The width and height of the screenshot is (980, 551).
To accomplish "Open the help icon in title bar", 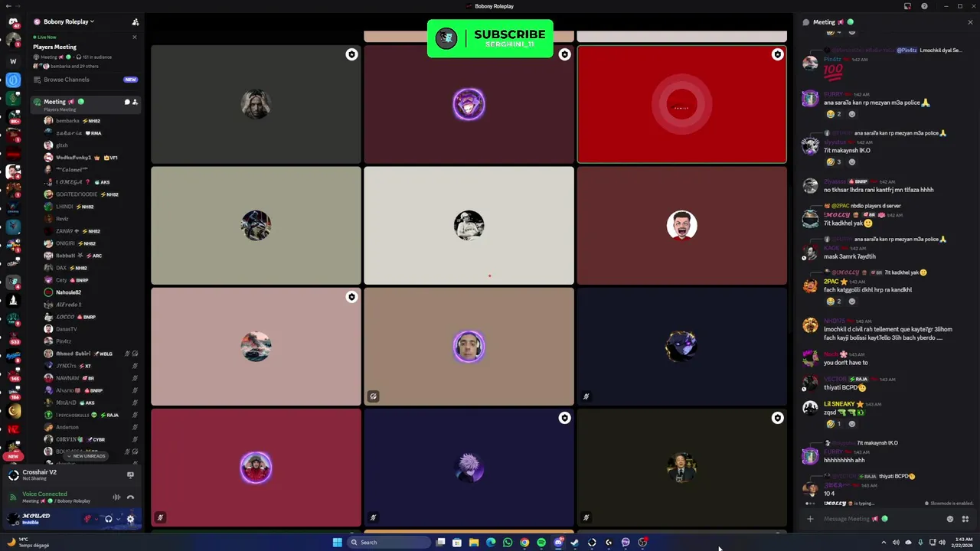I will (x=924, y=6).
